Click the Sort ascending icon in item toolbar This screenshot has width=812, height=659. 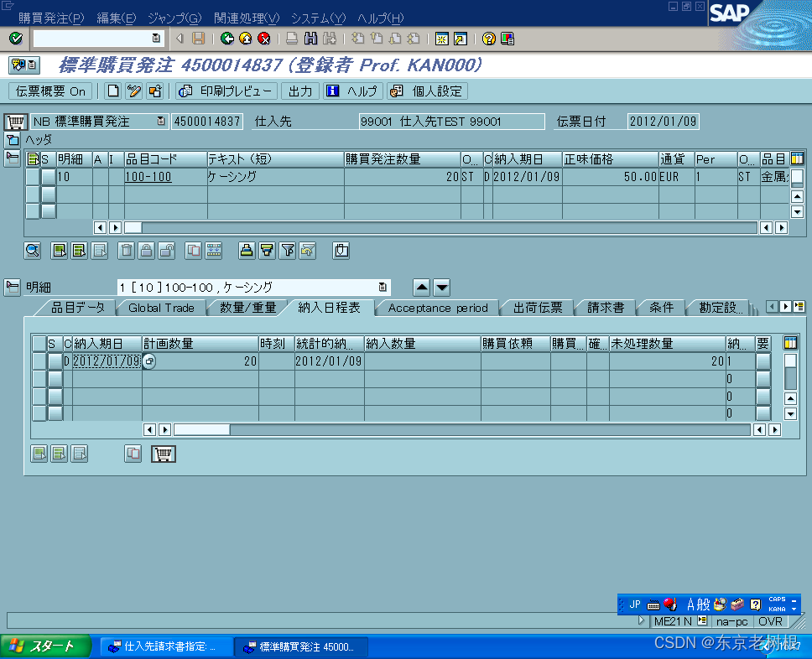tap(247, 251)
